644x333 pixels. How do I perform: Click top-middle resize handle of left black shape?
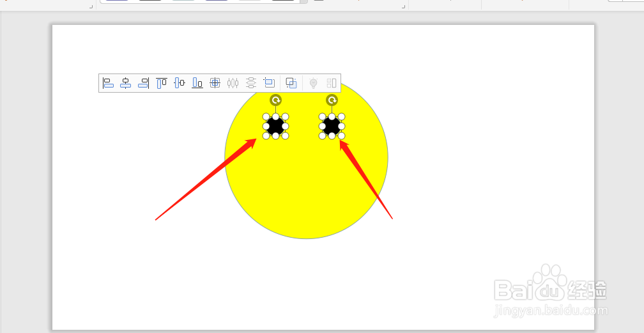(275, 117)
